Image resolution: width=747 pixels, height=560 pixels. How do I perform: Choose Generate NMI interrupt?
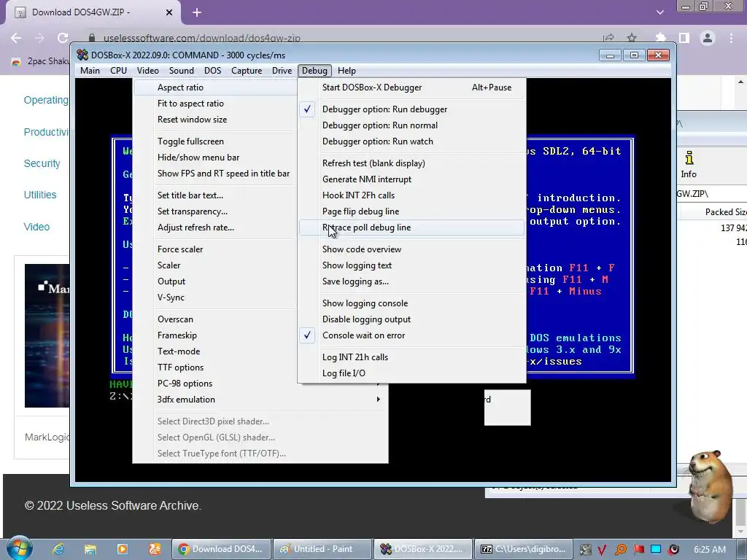pyautogui.click(x=412, y=179)
